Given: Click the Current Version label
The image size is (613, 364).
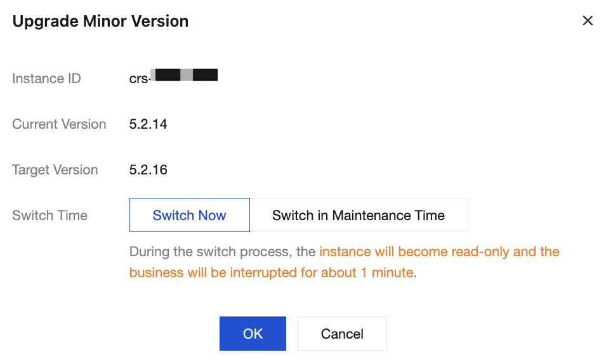Looking at the screenshot, I should point(59,124).
